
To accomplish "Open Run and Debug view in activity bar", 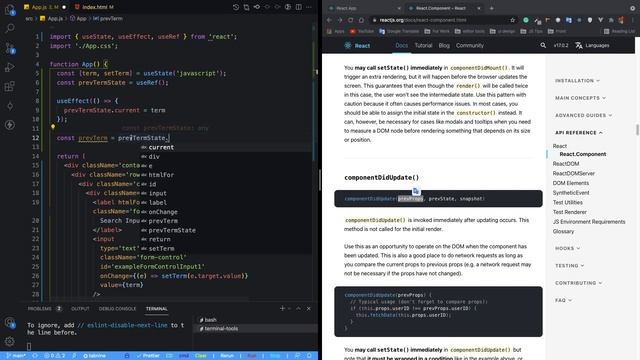I will 9,67.
